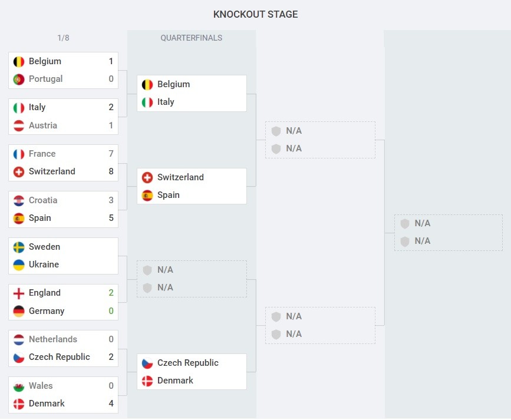
Task: Click the Ukraine flag icon
Action: point(19,264)
